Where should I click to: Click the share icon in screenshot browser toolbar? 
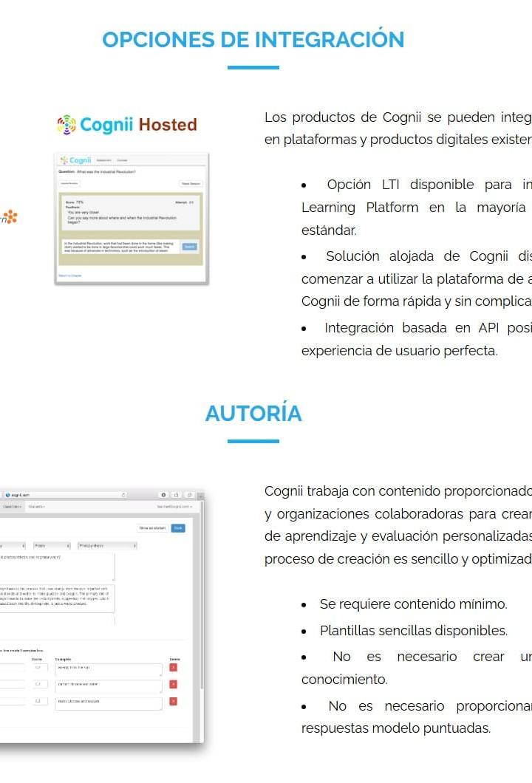[x=177, y=495]
